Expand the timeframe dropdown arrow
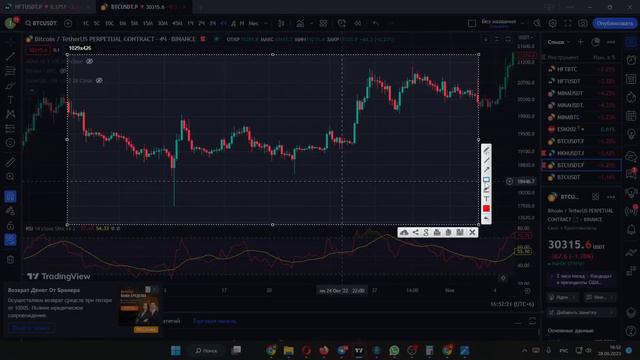640x360 pixels. point(266,23)
